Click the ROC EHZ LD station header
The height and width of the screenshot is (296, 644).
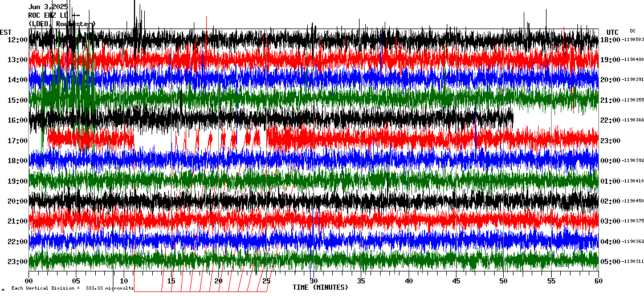click(54, 15)
